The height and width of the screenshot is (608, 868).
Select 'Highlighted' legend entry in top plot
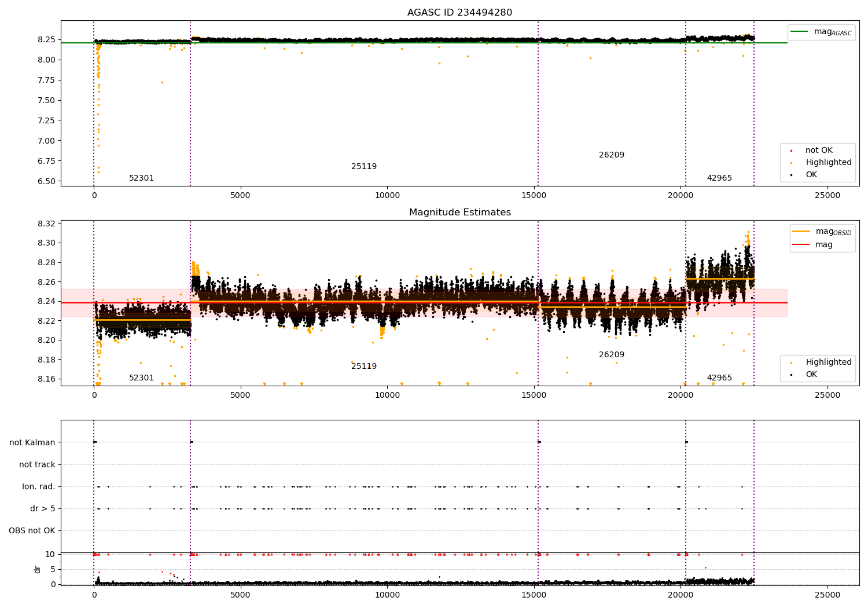829,163
